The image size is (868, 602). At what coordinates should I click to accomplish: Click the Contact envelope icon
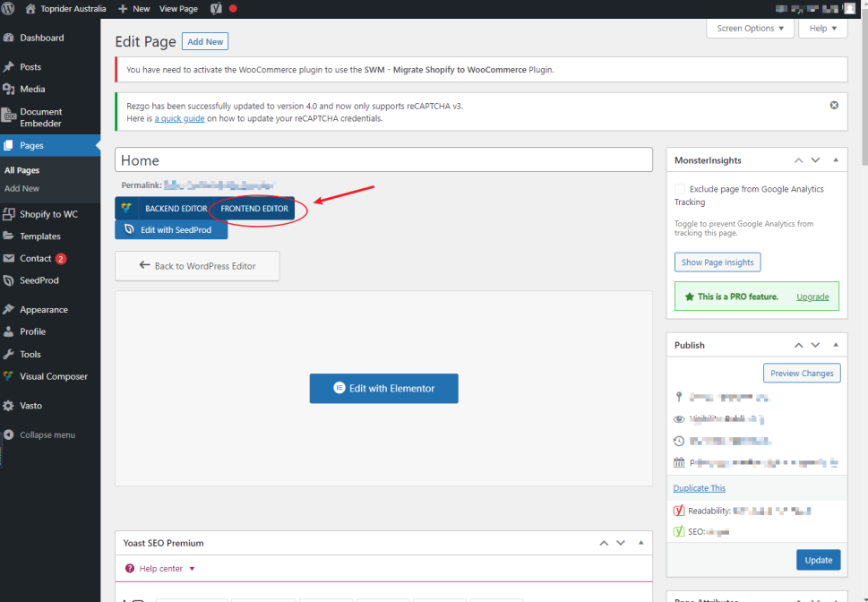coord(8,258)
